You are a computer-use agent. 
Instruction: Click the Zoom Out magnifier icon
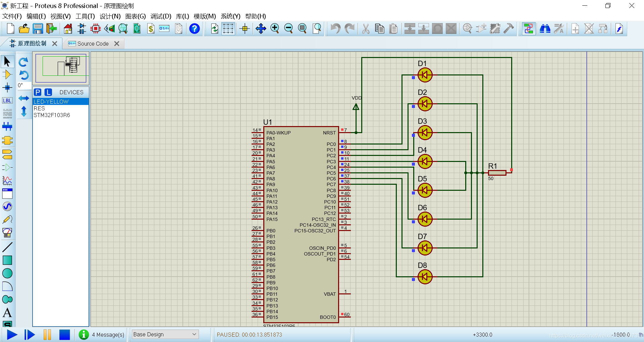click(288, 29)
